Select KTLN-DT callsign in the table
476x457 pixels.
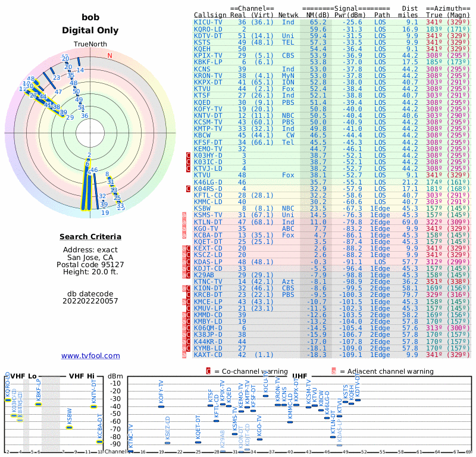[x=208, y=222]
